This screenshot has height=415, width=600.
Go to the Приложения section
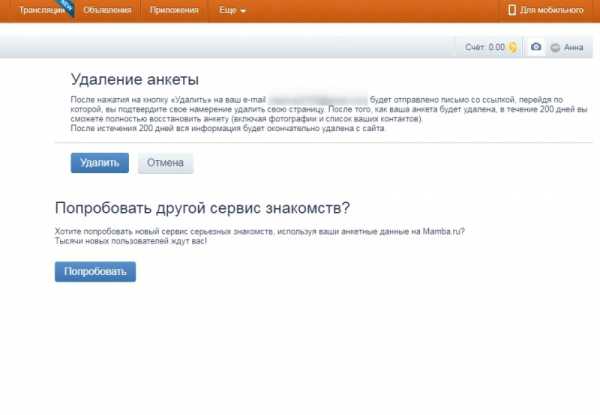pos(174,10)
